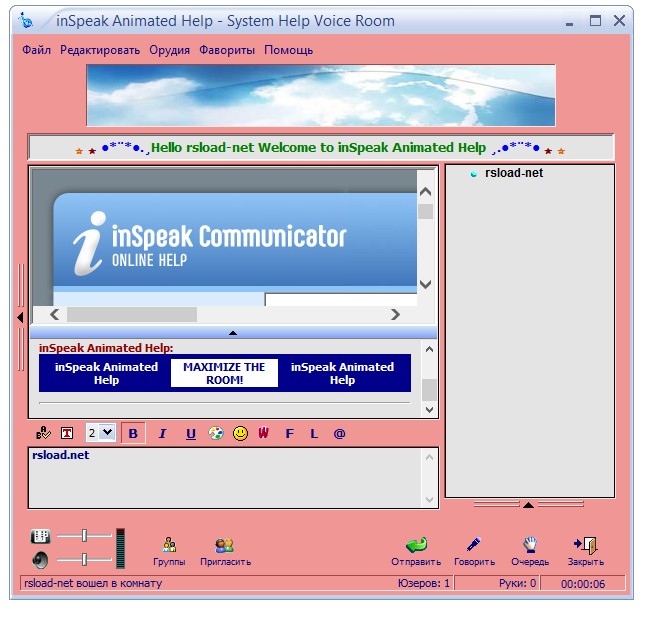649x617 pixels.
Task: Click the sky banner image
Action: tap(321, 95)
